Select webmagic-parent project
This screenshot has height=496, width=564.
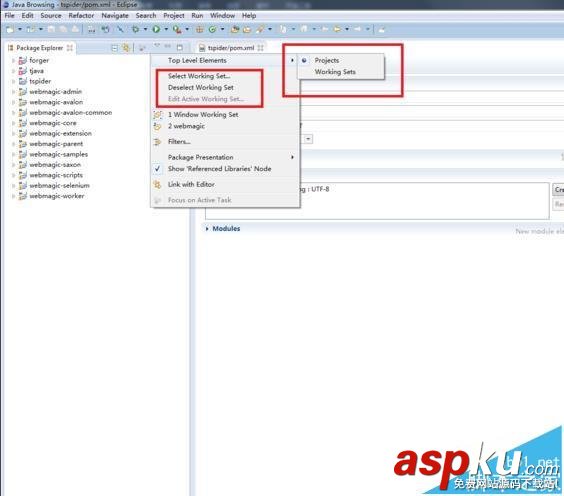[56, 144]
